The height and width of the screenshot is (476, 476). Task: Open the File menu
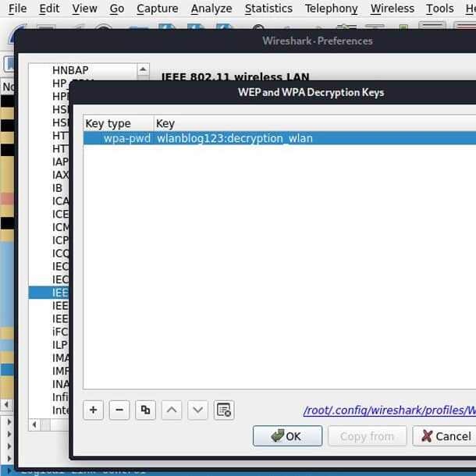point(18,9)
